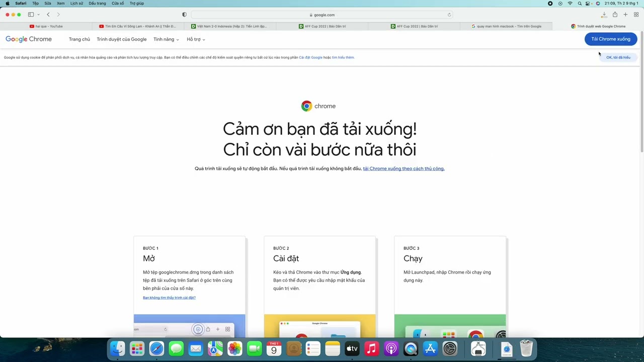Open Safari Tệp menu
This screenshot has width=644, height=362.
coord(35,3)
